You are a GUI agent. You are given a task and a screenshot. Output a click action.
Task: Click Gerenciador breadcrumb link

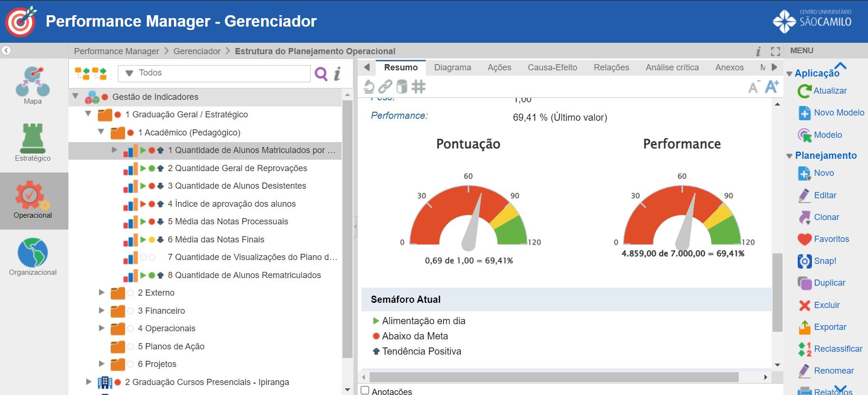click(x=197, y=51)
